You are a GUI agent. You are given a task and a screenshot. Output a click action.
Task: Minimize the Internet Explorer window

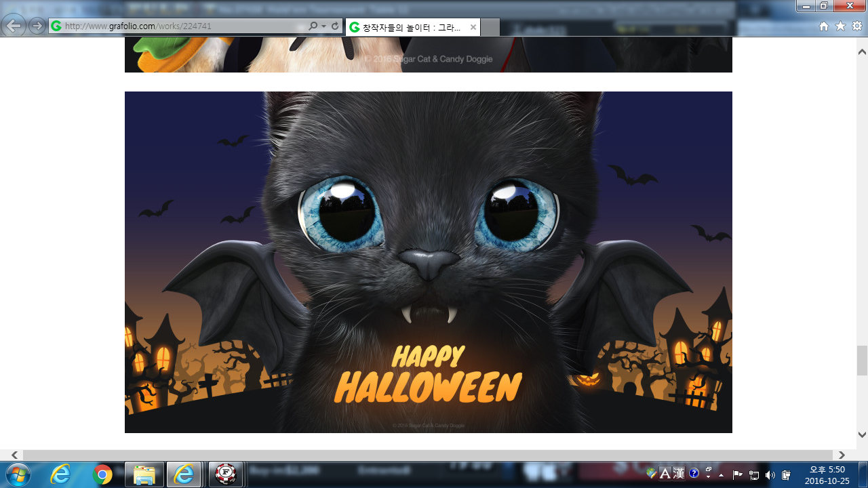(x=806, y=6)
